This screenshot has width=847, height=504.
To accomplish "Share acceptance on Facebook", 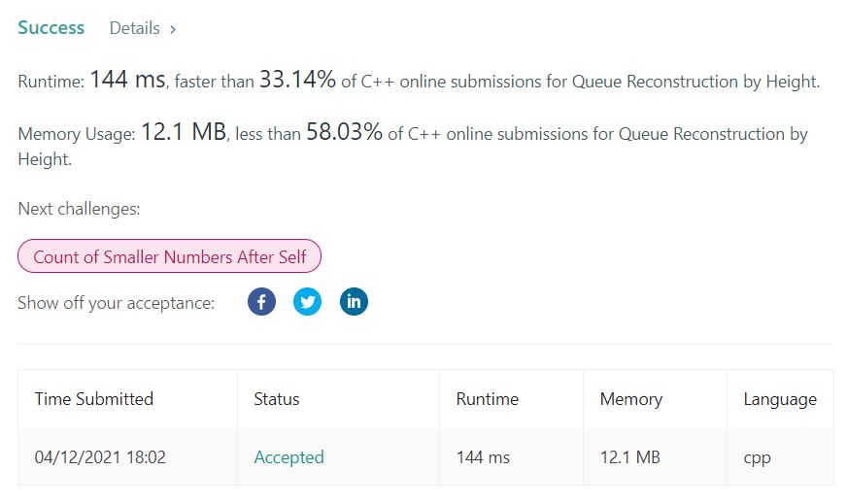I will [261, 302].
